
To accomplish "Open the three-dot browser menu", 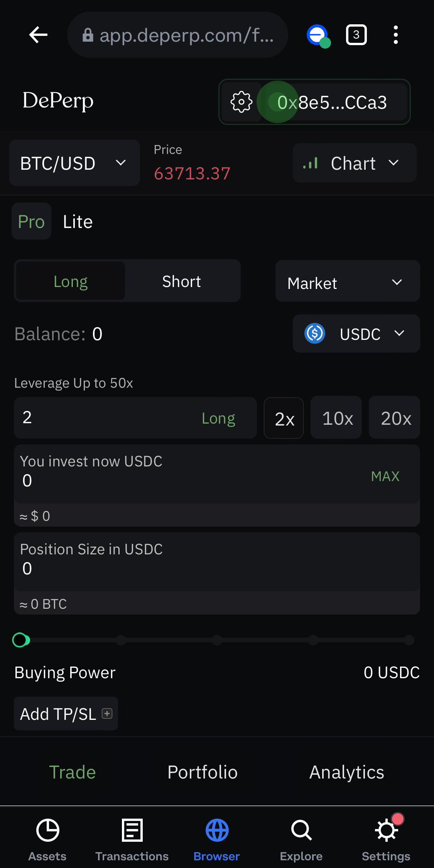I will 395,35.
